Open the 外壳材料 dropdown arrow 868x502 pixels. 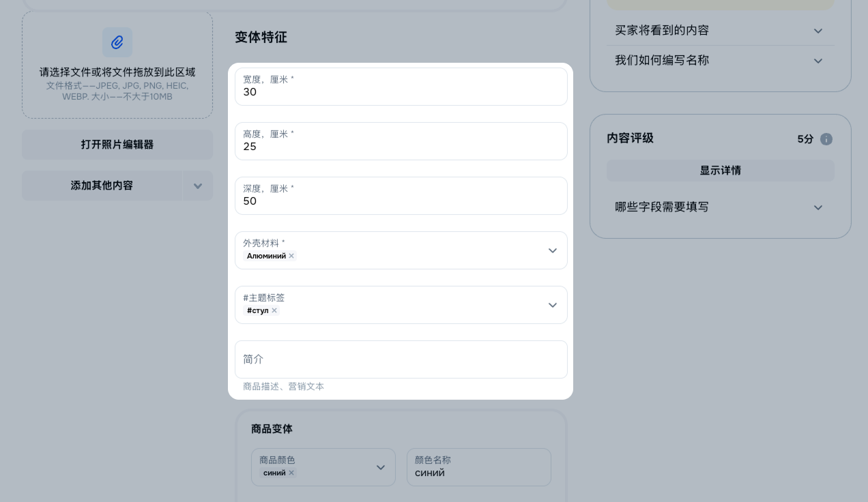point(552,250)
